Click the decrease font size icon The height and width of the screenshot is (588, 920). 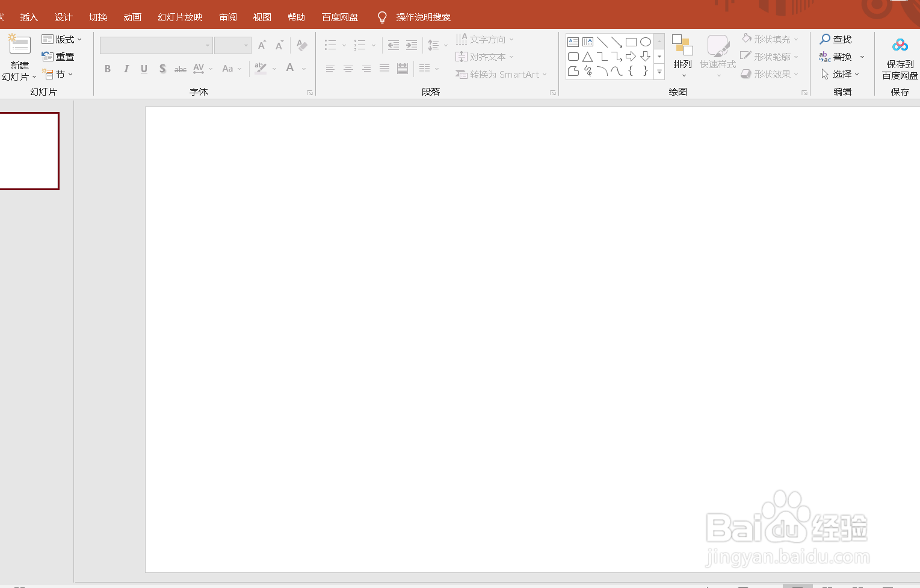(x=279, y=45)
